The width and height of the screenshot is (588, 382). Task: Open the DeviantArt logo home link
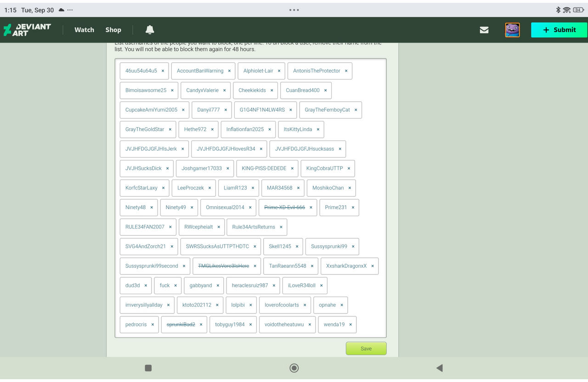[x=27, y=30]
